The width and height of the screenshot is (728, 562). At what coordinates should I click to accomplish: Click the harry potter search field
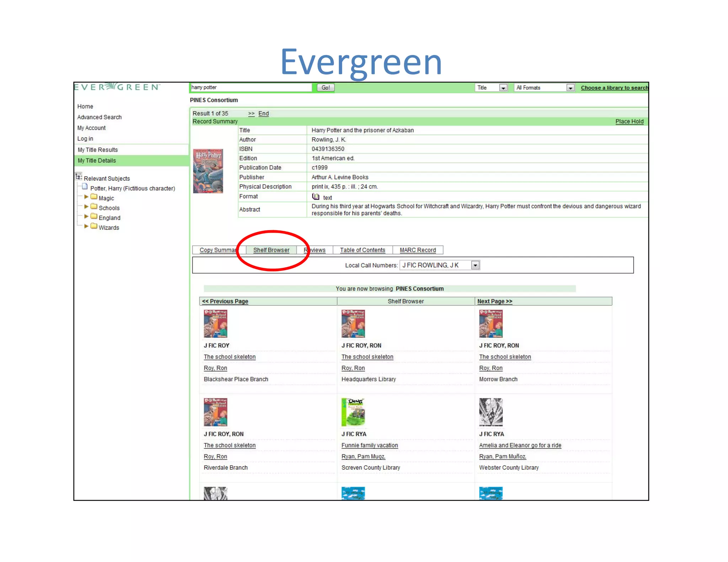[x=251, y=87]
